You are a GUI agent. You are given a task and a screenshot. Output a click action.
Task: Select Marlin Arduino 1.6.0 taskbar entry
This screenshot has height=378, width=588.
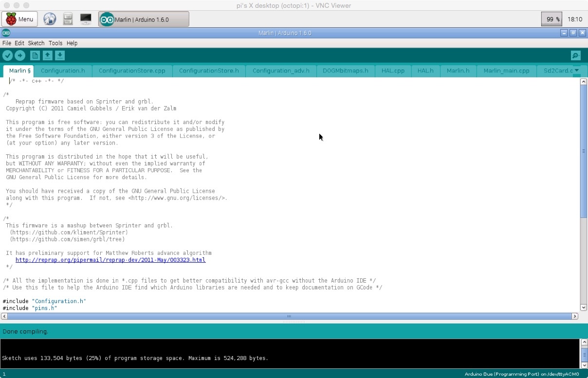point(144,19)
